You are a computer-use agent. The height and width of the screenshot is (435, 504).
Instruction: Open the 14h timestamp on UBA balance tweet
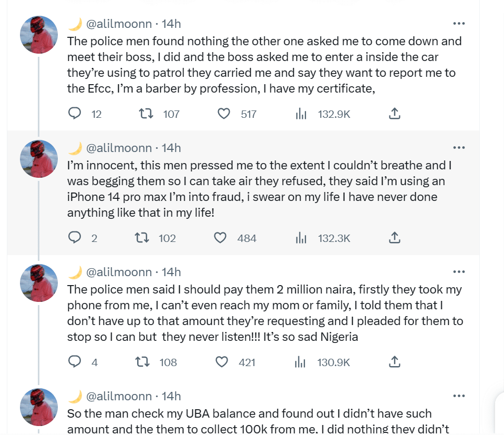[x=171, y=396]
